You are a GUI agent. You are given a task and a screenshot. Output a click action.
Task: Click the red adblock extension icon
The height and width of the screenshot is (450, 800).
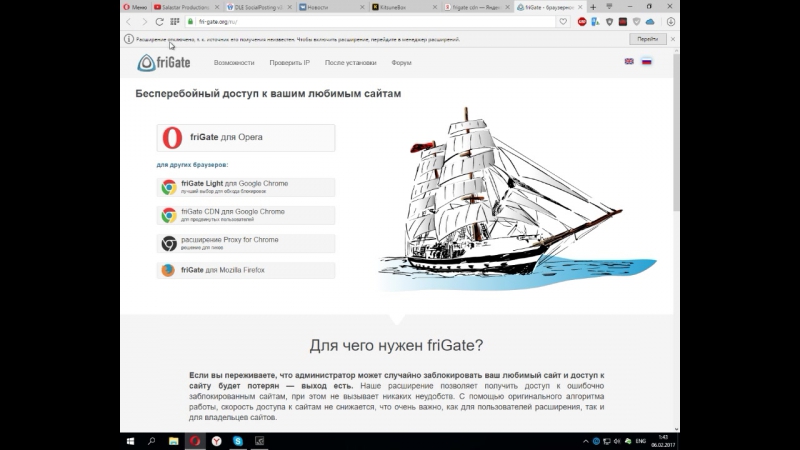[582, 21]
